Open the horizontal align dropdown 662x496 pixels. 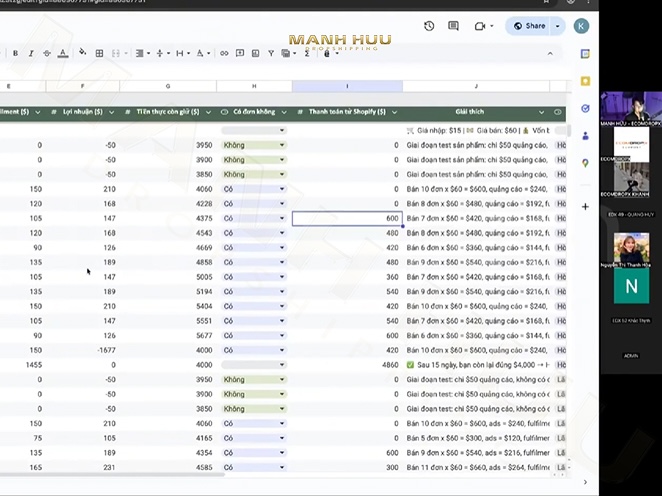point(141,53)
